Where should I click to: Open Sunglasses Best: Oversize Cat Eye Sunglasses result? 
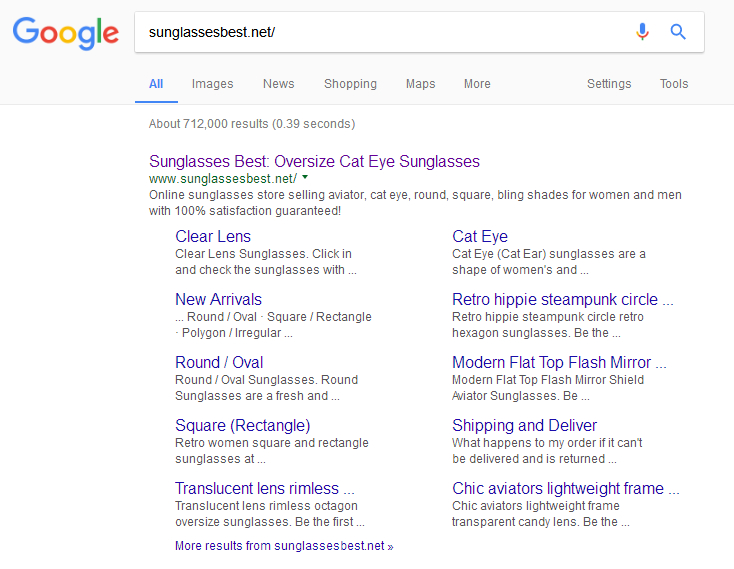click(x=314, y=161)
